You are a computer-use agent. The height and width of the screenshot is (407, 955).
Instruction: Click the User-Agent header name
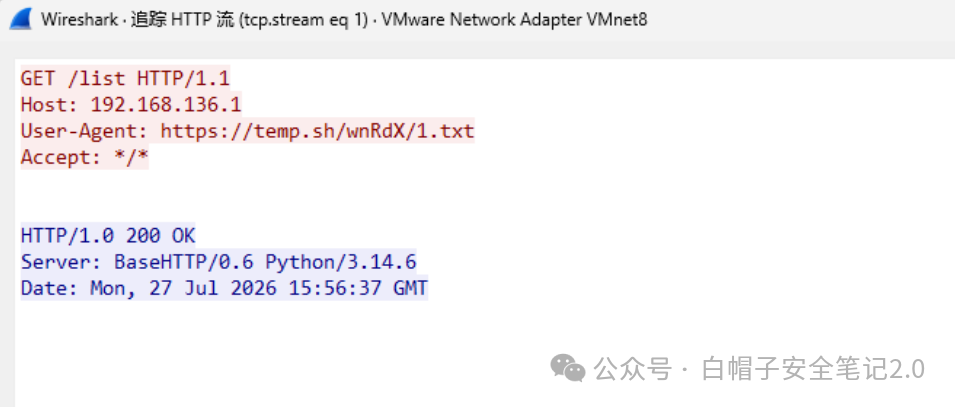[85, 131]
